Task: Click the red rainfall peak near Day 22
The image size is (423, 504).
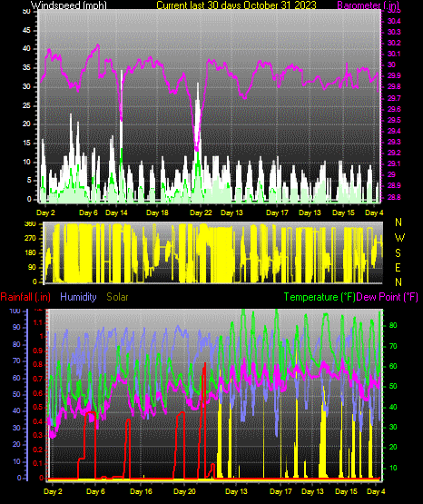Action: click(204, 365)
